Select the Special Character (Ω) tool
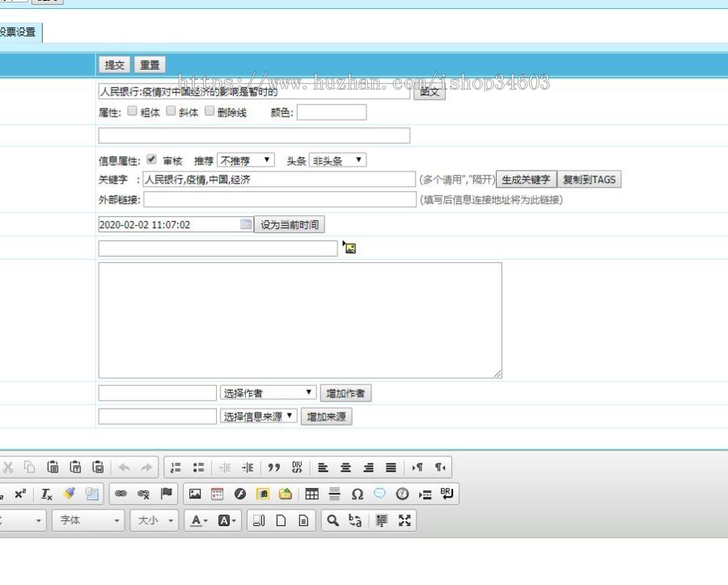728x585 pixels. click(x=356, y=493)
